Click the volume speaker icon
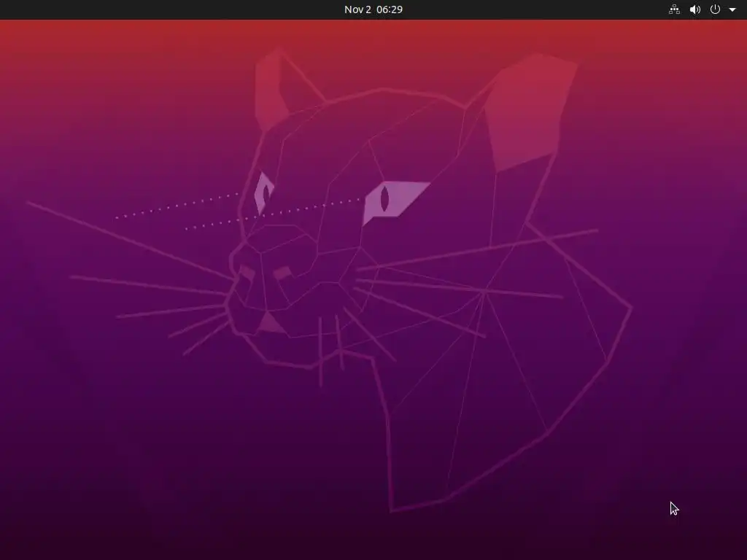 pos(695,9)
